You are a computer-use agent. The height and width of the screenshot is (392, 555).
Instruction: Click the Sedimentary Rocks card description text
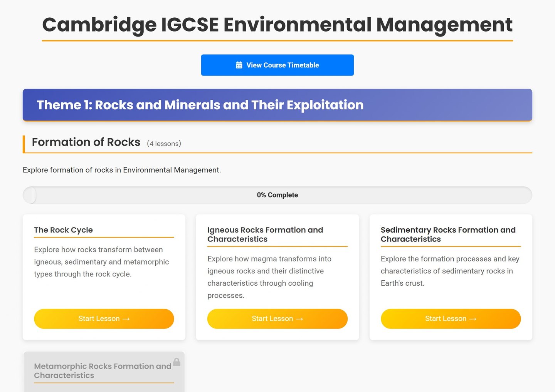pyautogui.click(x=450, y=271)
